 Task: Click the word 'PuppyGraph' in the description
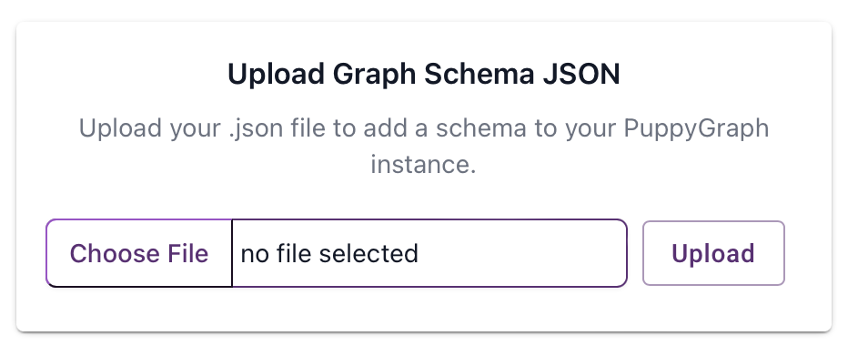(696, 128)
